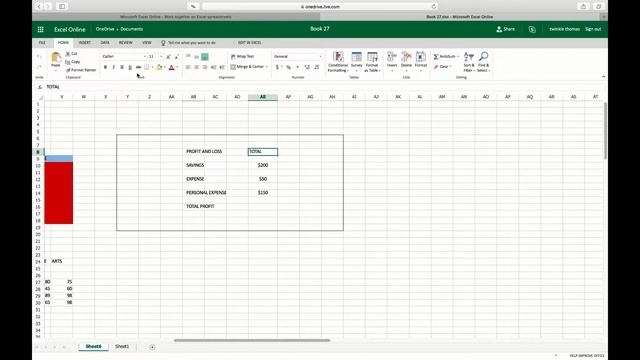Open the Survey tool
640x360 pixels.
click(356, 57)
